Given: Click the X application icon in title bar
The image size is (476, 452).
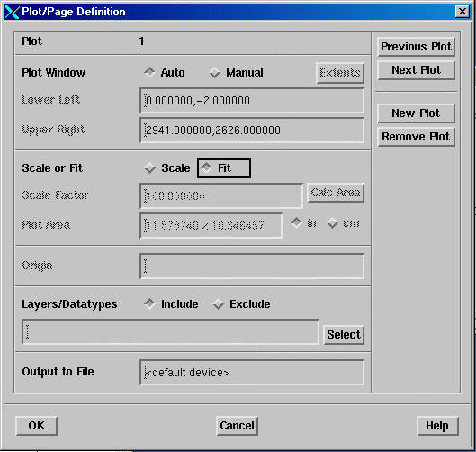Looking at the screenshot, I should pyautogui.click(x=12, y=12).
